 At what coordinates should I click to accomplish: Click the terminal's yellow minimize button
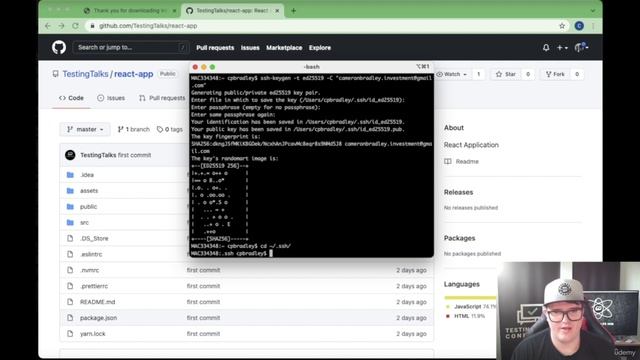(204, 67)
